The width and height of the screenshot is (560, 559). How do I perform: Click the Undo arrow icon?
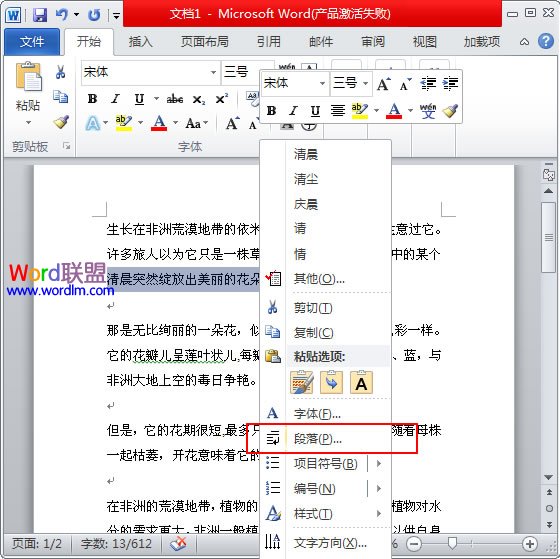coord(61,15)
